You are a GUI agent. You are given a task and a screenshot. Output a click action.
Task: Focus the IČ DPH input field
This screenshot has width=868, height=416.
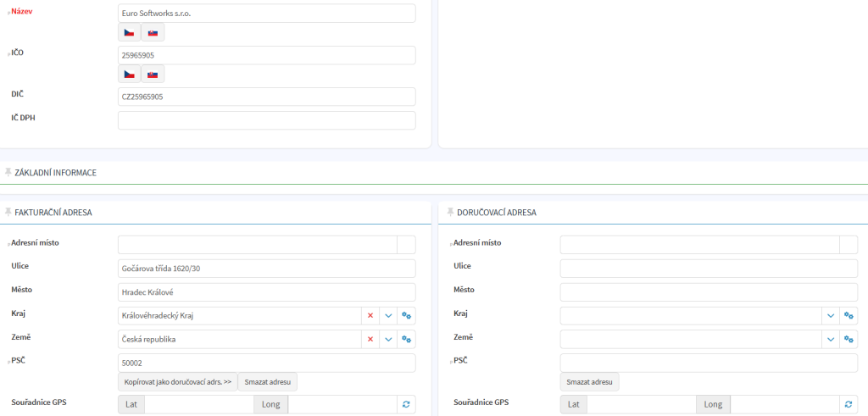266,120
